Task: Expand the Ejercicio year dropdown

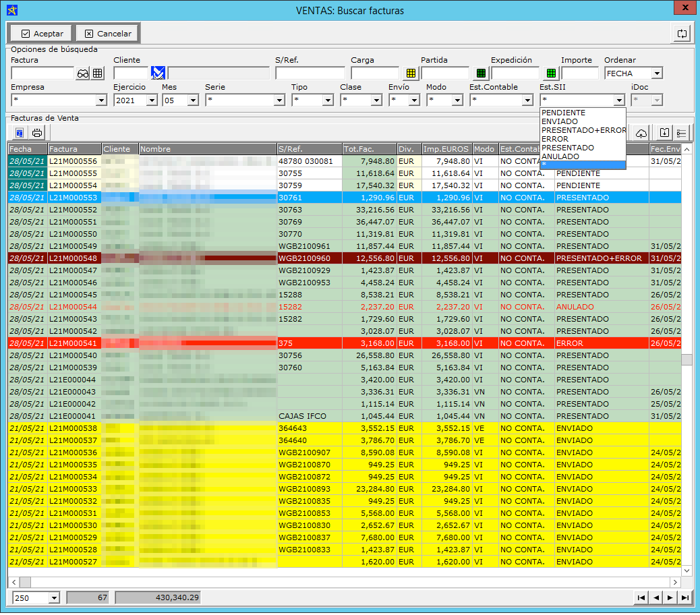Action: [x=152, y=100]
